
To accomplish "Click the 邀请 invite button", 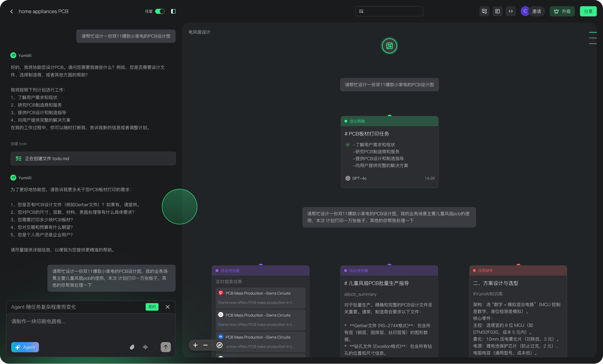I will (536, 12).
